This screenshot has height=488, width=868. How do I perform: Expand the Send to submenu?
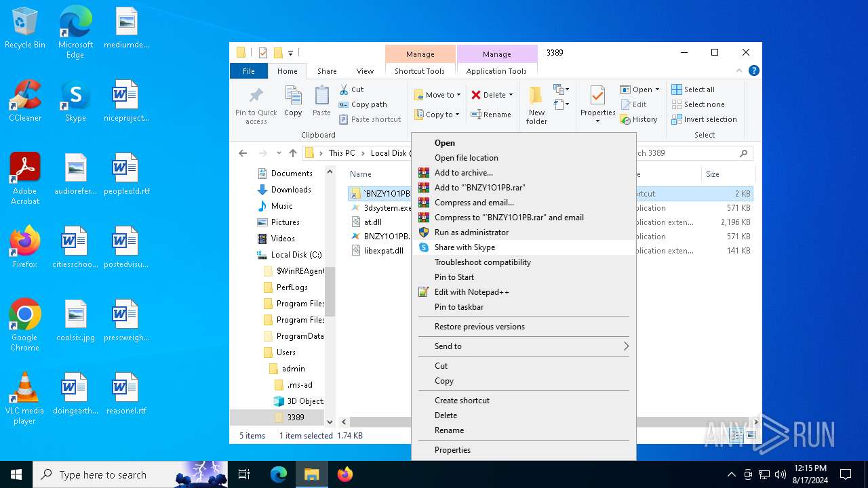[524, 346]
